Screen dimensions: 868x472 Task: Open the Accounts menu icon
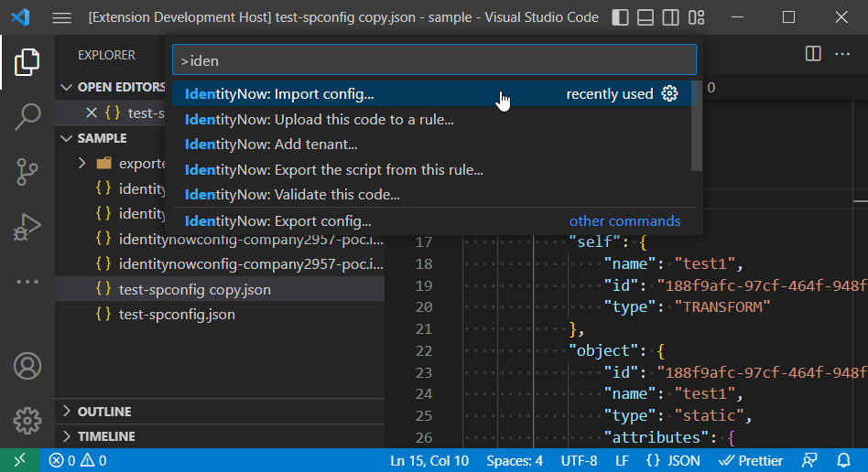27,366
